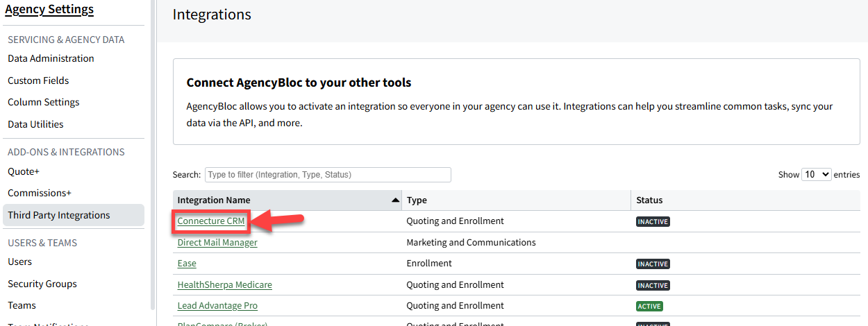Click Quoting and Enrollment for Lead Advantage Pro
This screenshot has height=326, width=868.
[455, 306]
